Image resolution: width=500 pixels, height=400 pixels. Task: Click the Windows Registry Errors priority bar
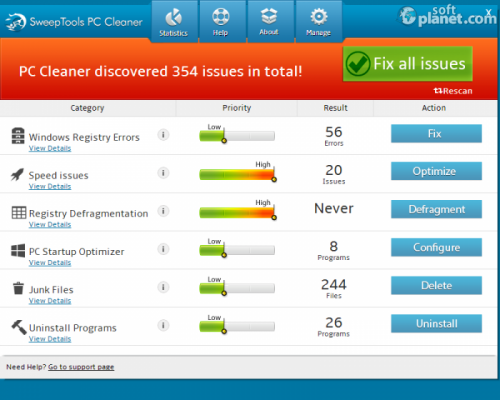(237, 136)
